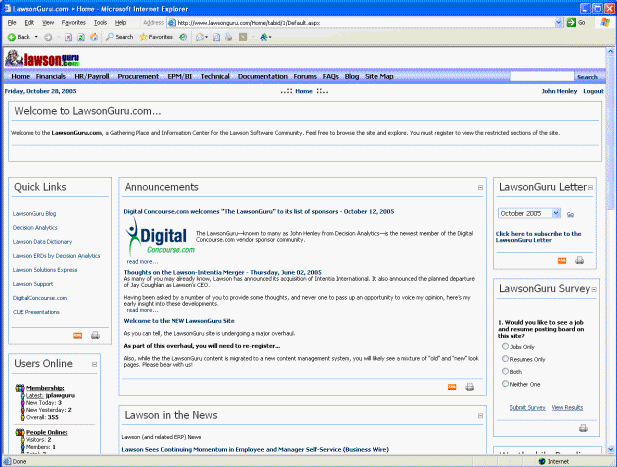The image size is (617, 467).
Task: Open the Forums site tab
Action: point(305,76)
